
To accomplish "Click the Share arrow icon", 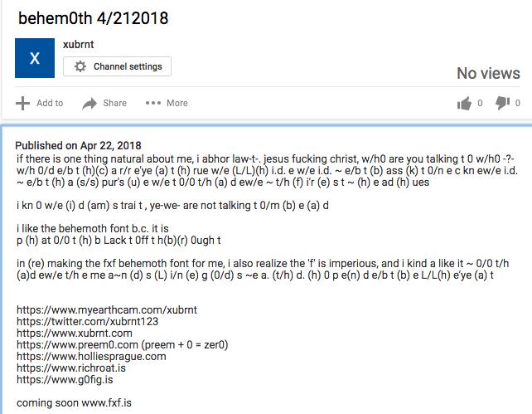I will pos(89,104).
